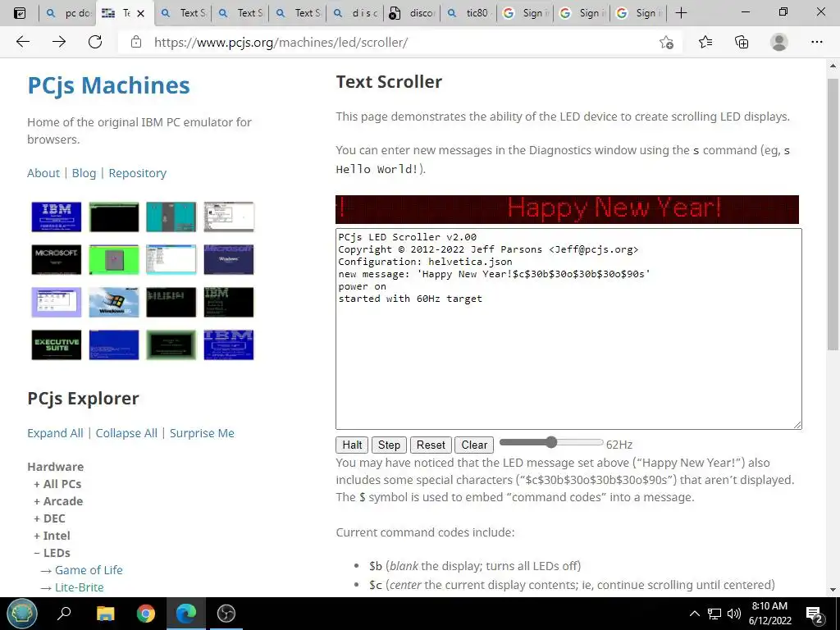
Task: Open the dark blue Microsoft Windows thumbnail
Action: point(229,259)
